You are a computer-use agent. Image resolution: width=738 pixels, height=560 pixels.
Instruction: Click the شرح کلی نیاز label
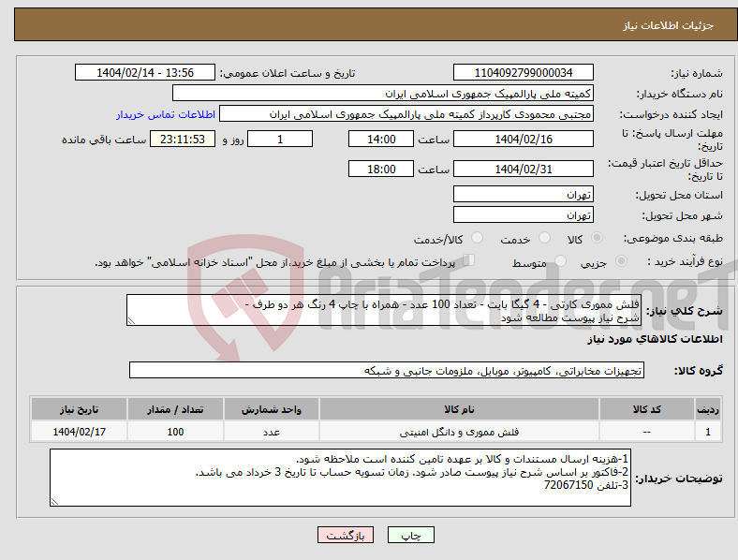coord(684,311)
